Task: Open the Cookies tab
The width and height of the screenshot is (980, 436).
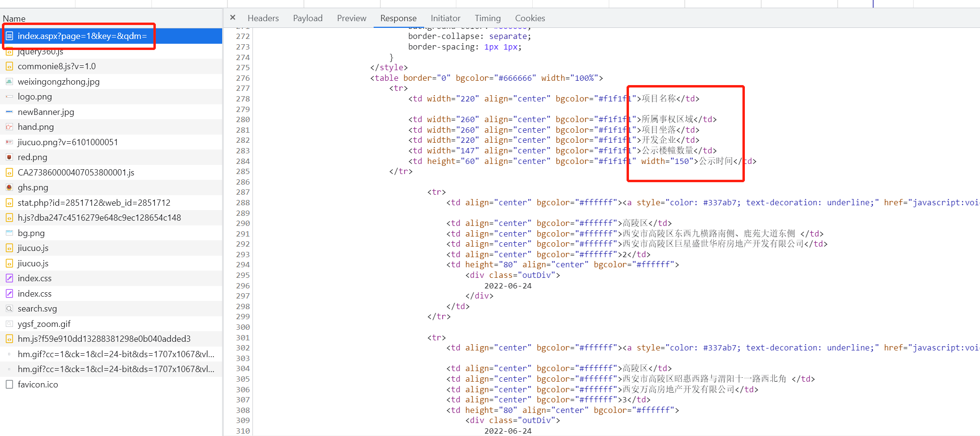Action: click(x=529, y=18)
